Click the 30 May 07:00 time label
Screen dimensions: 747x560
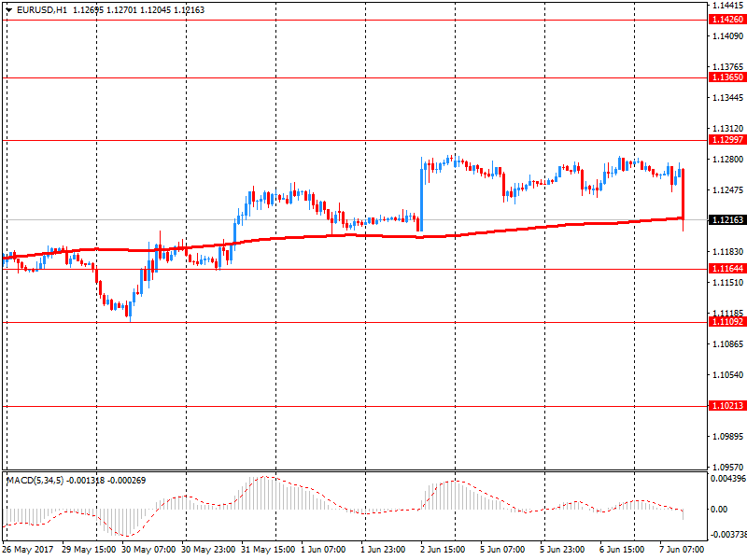click(x=148, y=550)
